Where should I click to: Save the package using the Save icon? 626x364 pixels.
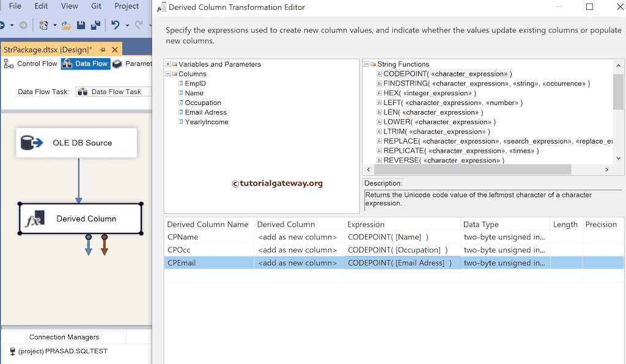(x=81, y=26)
